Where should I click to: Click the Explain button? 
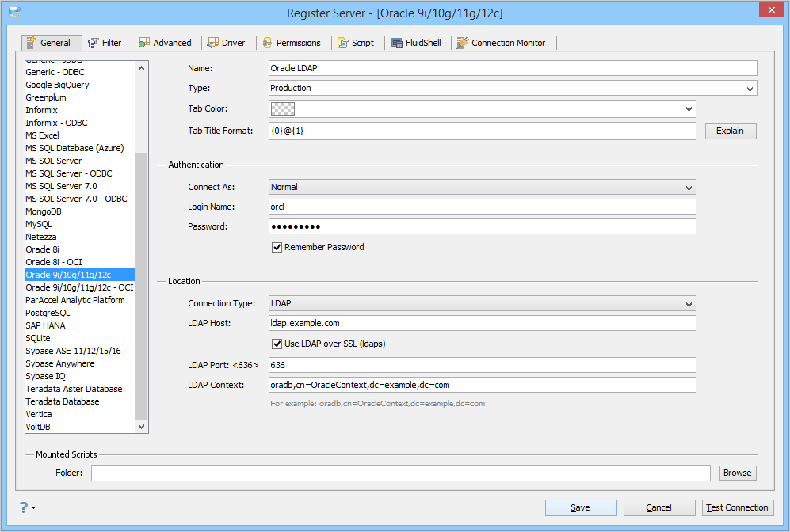730,131
